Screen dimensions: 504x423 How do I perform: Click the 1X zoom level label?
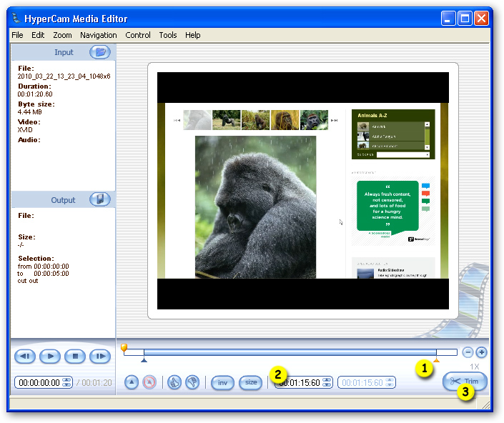point(475,367)
